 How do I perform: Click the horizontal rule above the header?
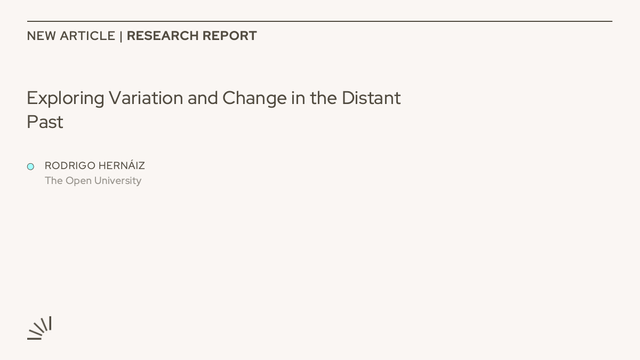[x=320, y=21]
